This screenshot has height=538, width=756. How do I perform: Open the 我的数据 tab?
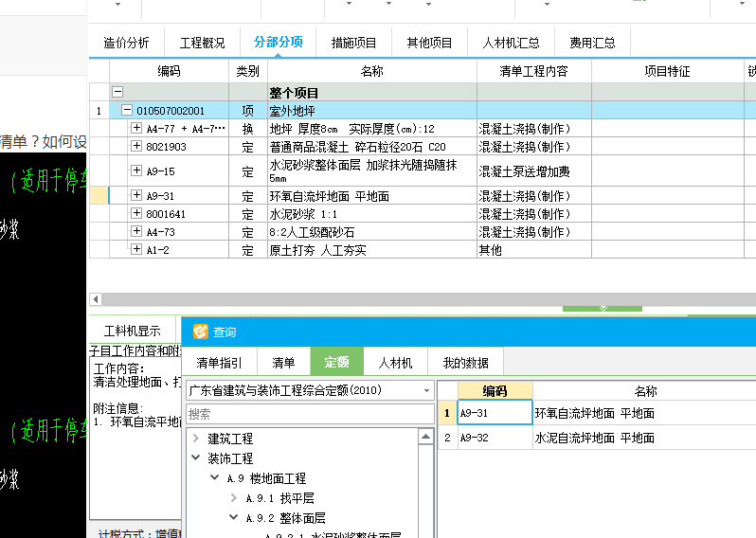point(465,363)
